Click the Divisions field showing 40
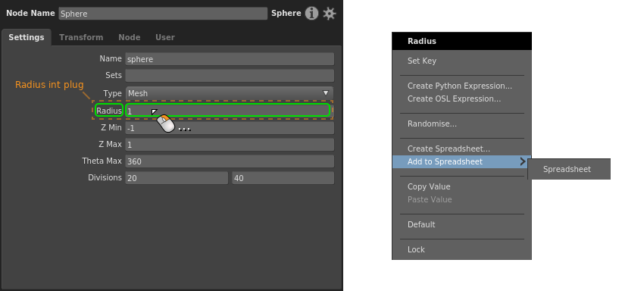Screen dimensions: 644x291 tap(283, 178)
